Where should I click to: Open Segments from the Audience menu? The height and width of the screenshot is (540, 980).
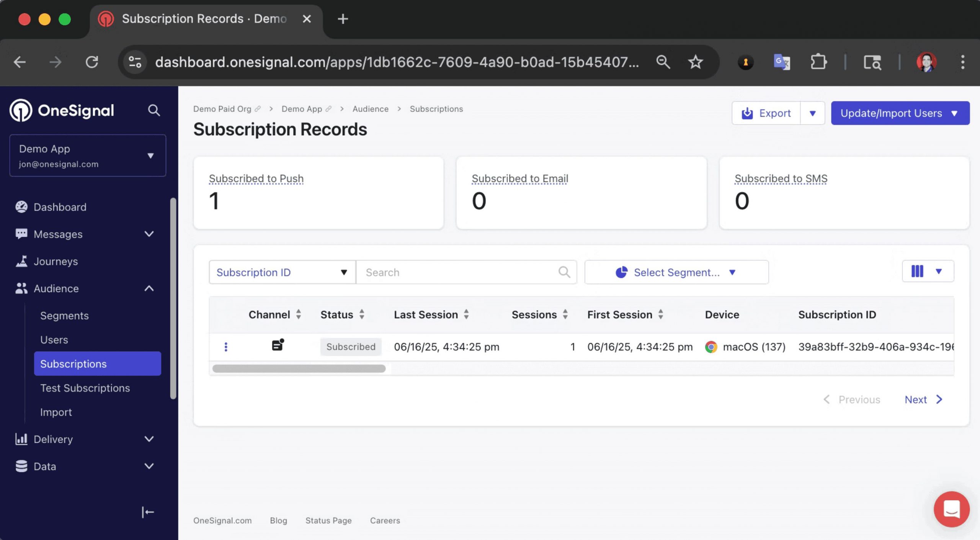tap(64, 315)
